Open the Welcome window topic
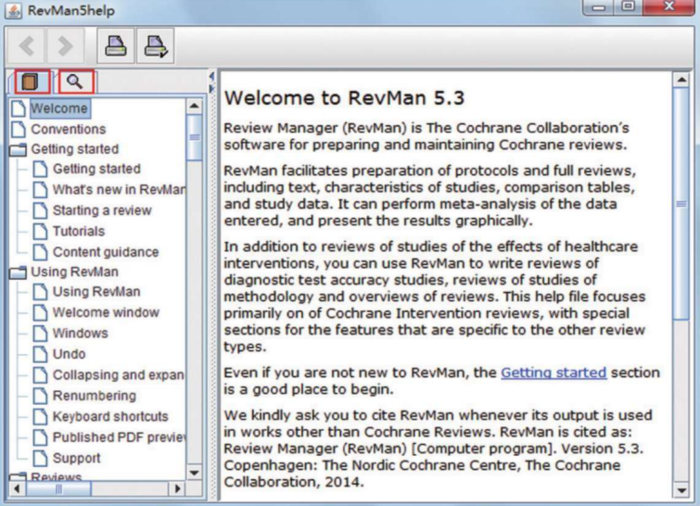The height and width of the screenshot is (506, 700). pyautogui.click(x=106, y=313)
